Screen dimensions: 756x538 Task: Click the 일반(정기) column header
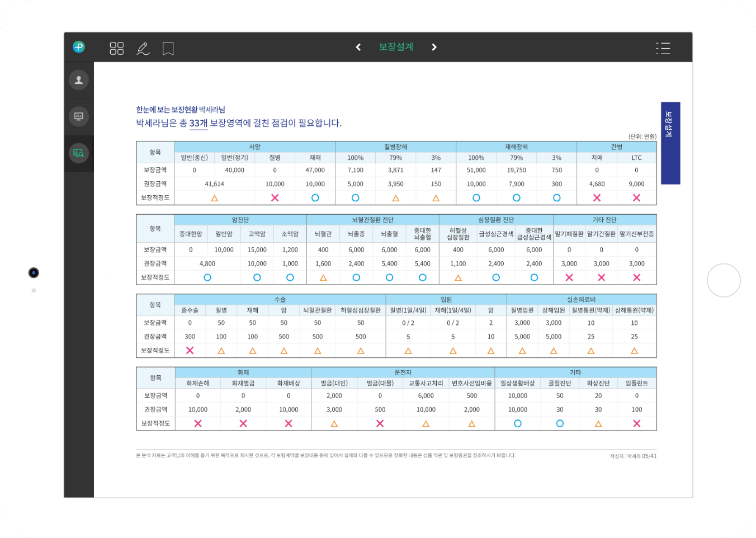234,158
